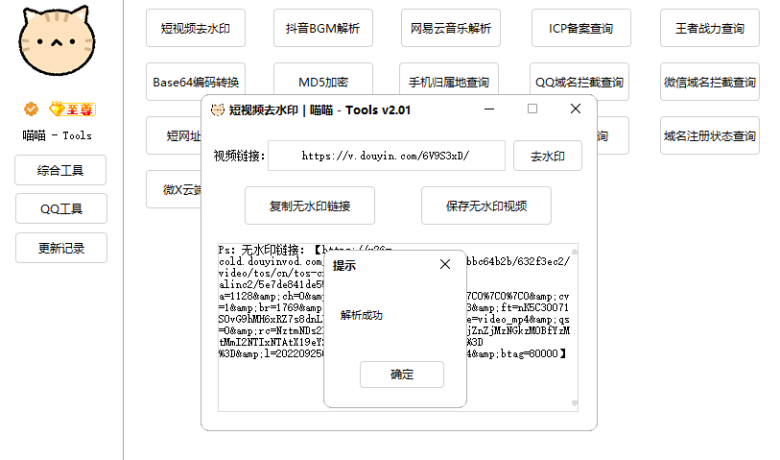Screen dimensions: 780x460
Task: Open 王者战力查询 tool
Action: [x=710, y=28]
